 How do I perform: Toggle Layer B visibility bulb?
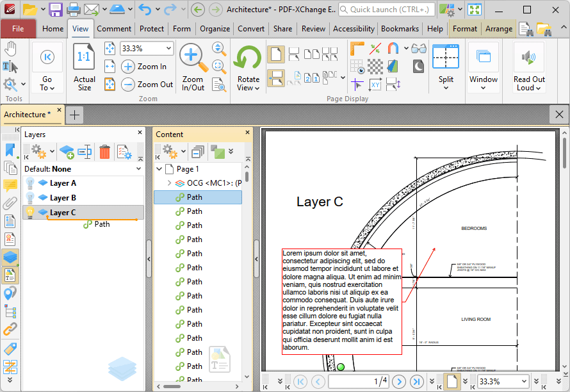pyautogui.click(x=30, y=198)
